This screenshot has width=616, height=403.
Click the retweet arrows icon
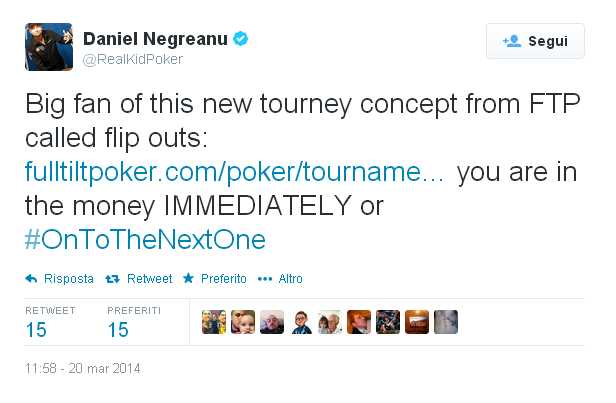112,279
